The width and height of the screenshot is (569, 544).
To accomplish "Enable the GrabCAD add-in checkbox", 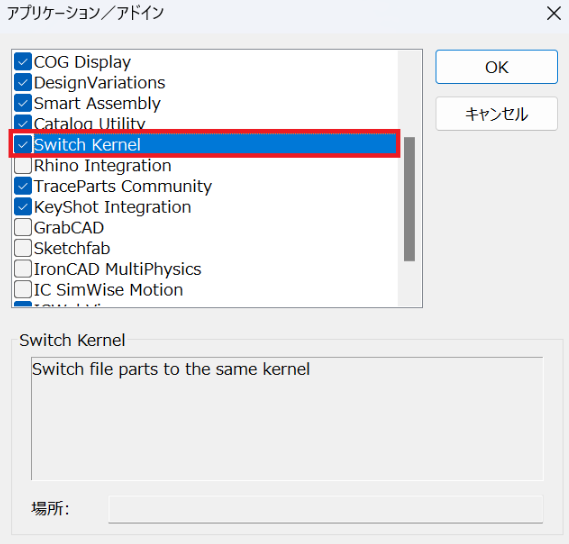I will [22, 228].
